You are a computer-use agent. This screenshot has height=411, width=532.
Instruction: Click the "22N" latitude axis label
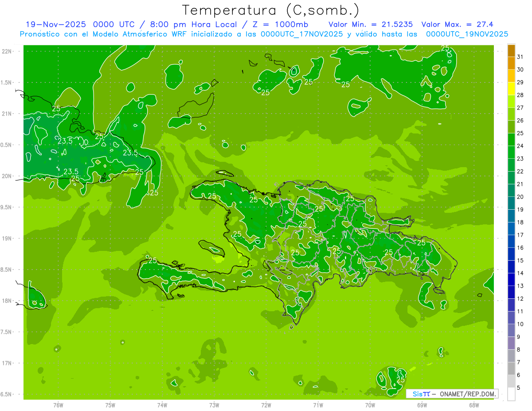click(7, 51)
